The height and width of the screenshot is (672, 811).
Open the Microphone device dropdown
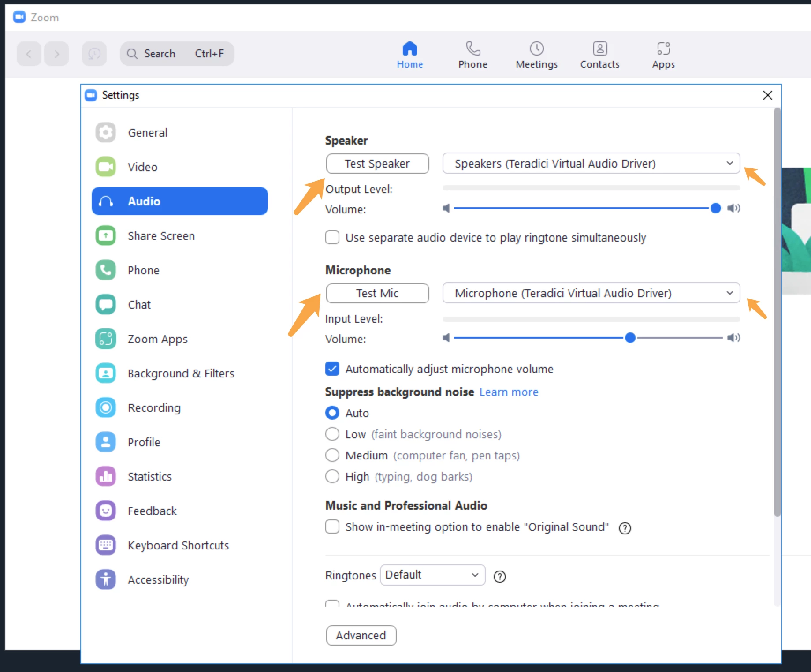pos(591,293)
